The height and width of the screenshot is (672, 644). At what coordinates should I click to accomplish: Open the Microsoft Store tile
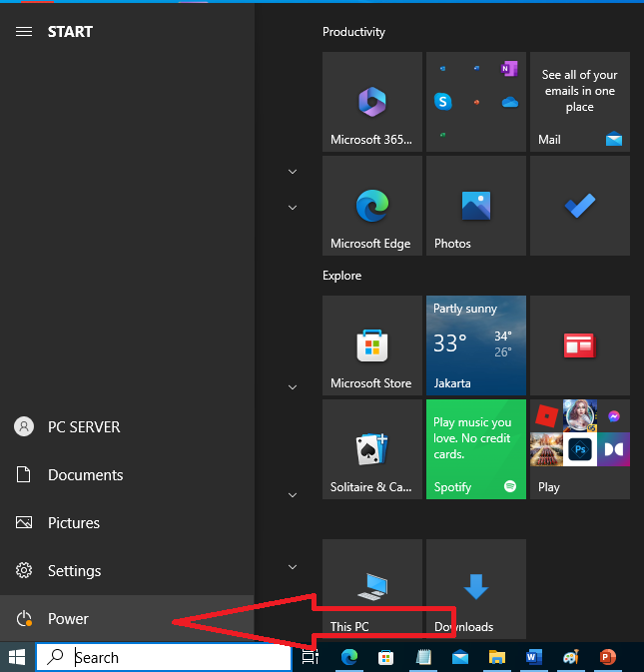pyautogui.click(x=371, y=345)
